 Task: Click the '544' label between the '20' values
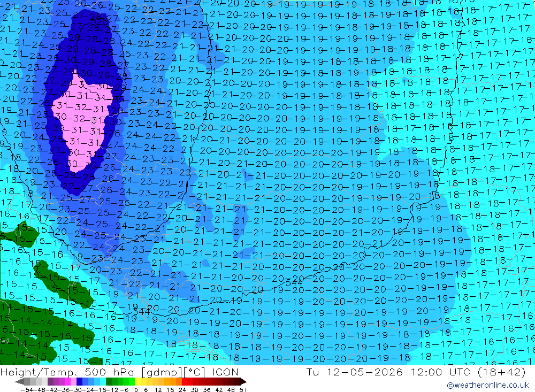point(294,283)
